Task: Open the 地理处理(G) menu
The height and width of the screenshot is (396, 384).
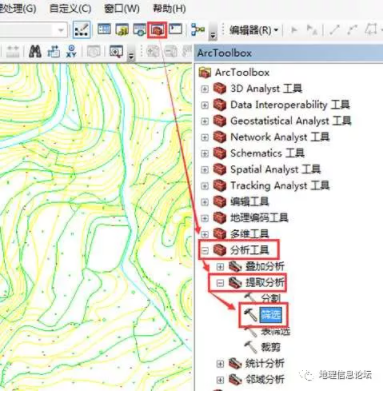Action: (x=17, y=8)
